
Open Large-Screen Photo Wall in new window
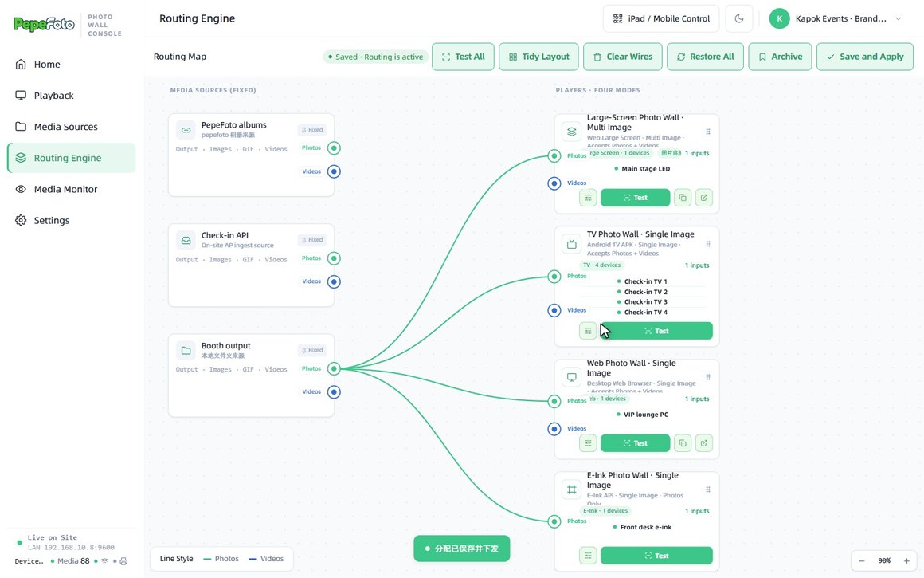pyautogui.click(x=703, y=198)
